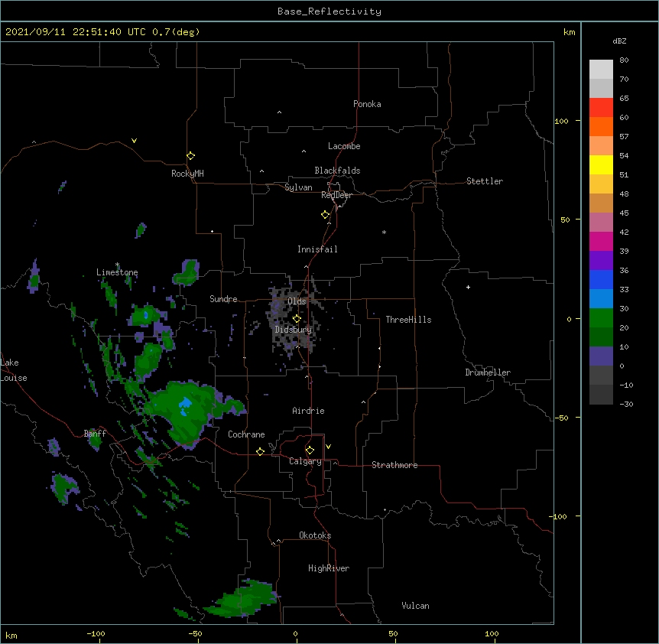Click the ThreeHills city label

(408, 320)
